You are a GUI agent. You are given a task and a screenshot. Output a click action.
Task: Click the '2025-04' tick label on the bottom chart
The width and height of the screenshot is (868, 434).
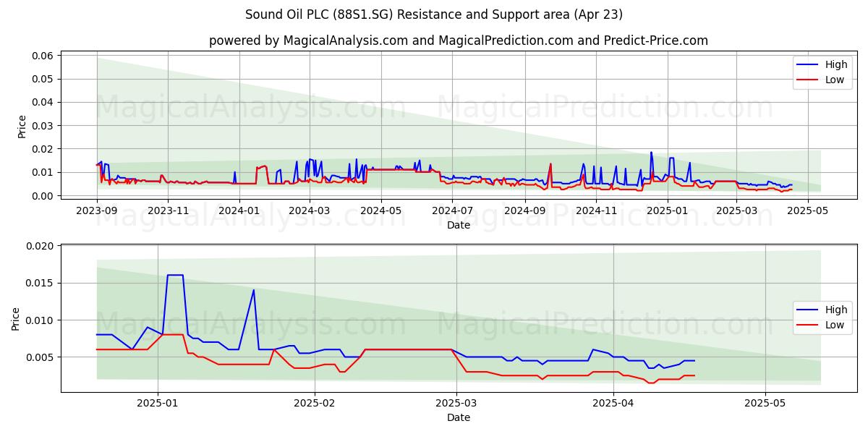(x=613, y=403)
